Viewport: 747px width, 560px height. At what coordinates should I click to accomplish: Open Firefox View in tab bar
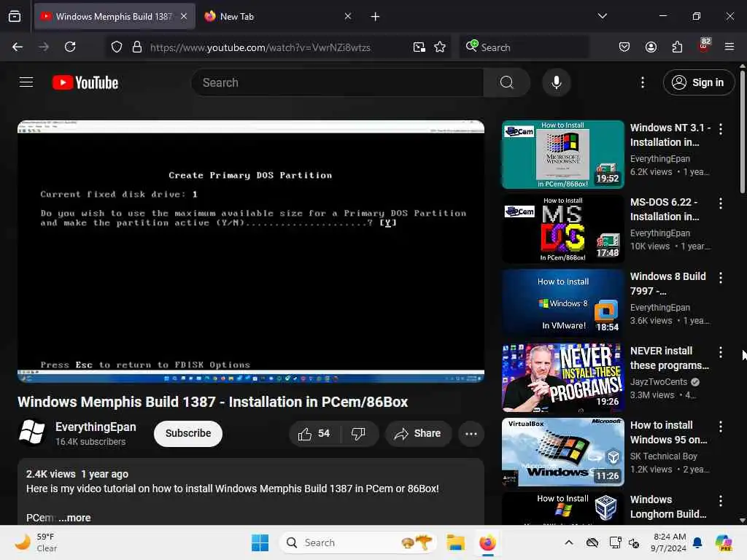(15, 17)
